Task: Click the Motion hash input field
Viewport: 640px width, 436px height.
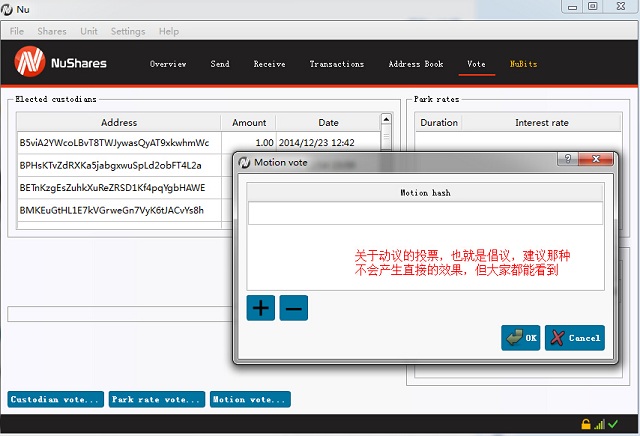Action: click(x=425, y=213)
